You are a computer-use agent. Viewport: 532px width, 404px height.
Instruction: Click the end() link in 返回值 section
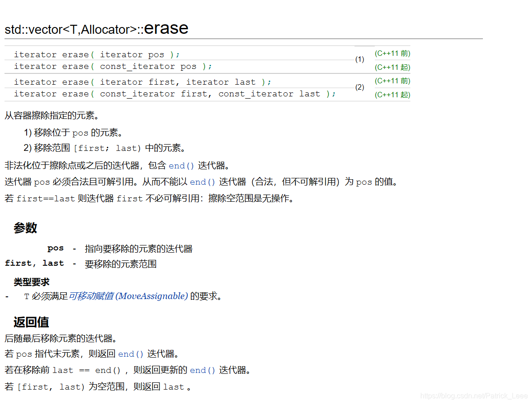click(130, 354)
